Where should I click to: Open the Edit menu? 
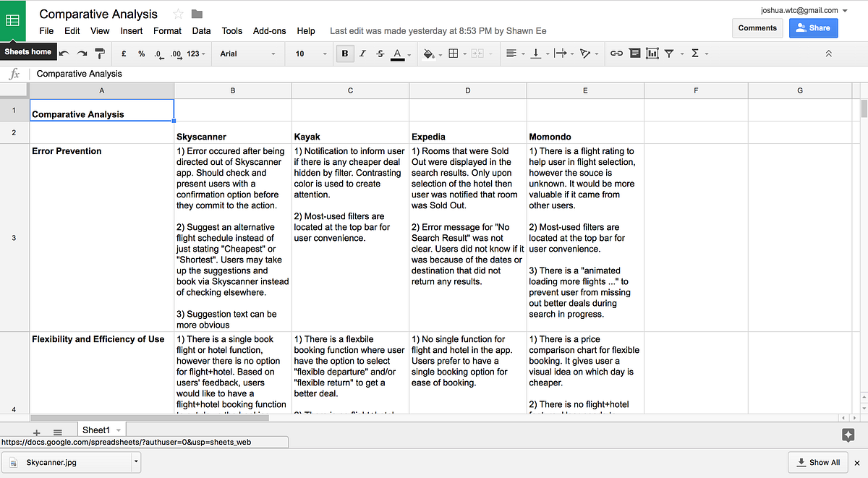[72, 31]
